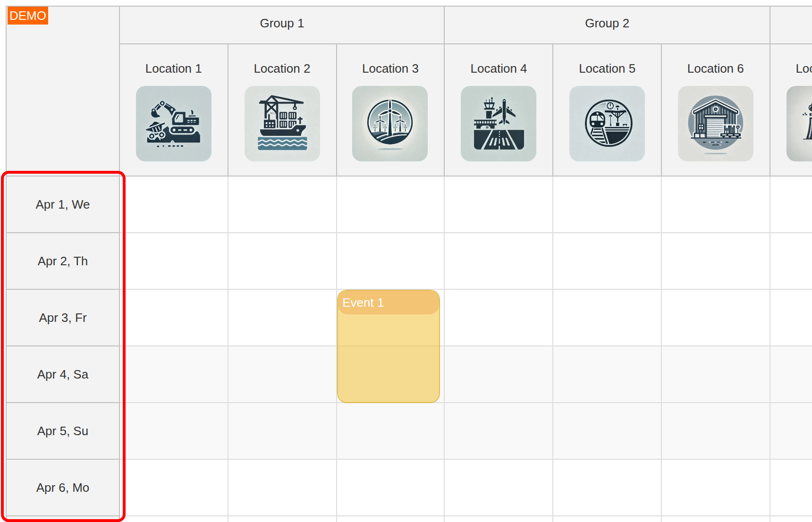The width and height of the screenshot is (812, 522).
Task: Click the Location 1 column header label
Action: (174, 68)
